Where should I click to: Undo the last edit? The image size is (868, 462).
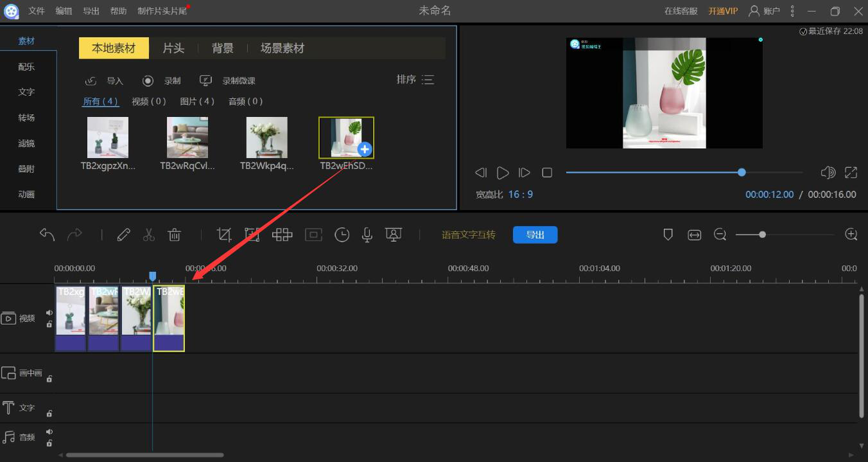[47, 235]
